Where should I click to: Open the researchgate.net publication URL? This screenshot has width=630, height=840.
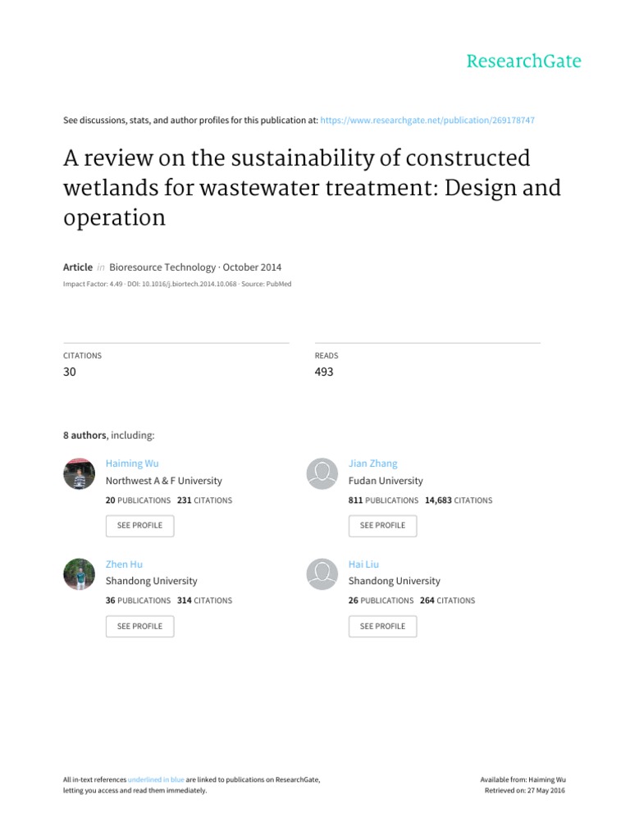tap(427, 120)
